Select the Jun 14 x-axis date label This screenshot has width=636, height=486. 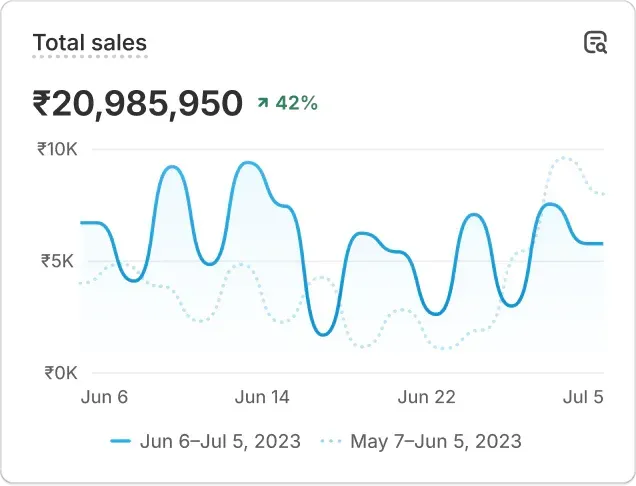[x=262, y=397]
